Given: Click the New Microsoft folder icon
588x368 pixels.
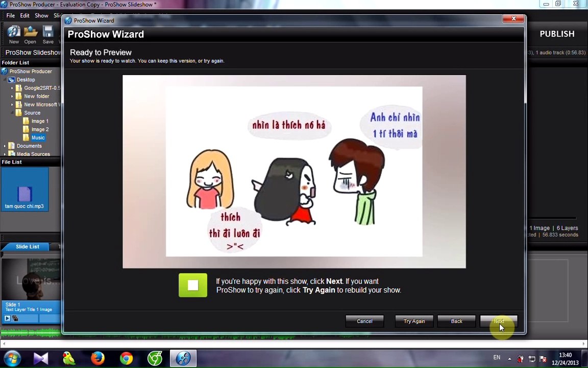Looking at the screenshot, I should 19,105.
